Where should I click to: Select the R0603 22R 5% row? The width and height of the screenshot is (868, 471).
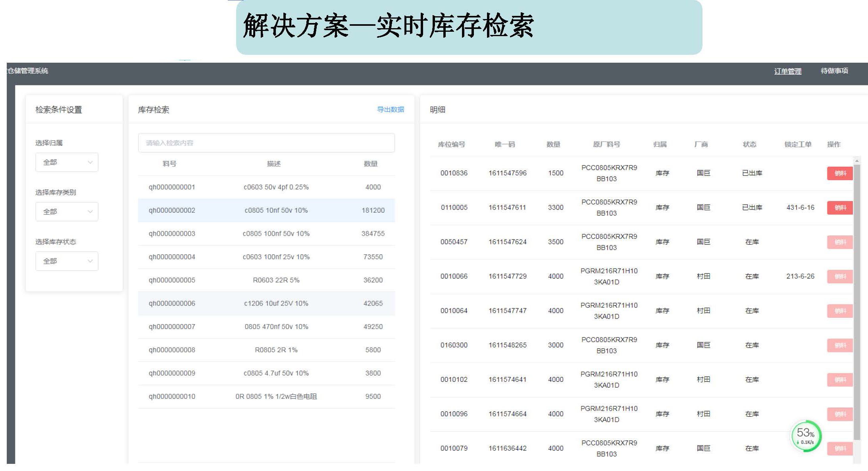pos(276,280)
